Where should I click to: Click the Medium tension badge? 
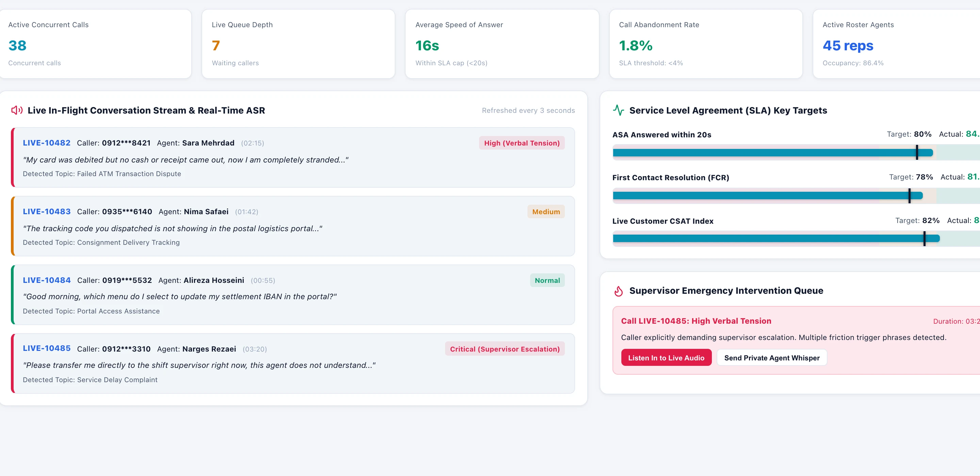(546, 212)
